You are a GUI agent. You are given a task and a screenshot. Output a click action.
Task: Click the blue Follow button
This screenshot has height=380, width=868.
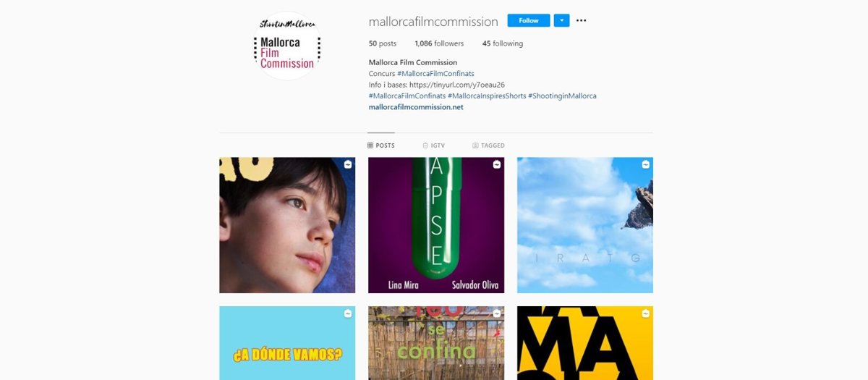point(529,20)
